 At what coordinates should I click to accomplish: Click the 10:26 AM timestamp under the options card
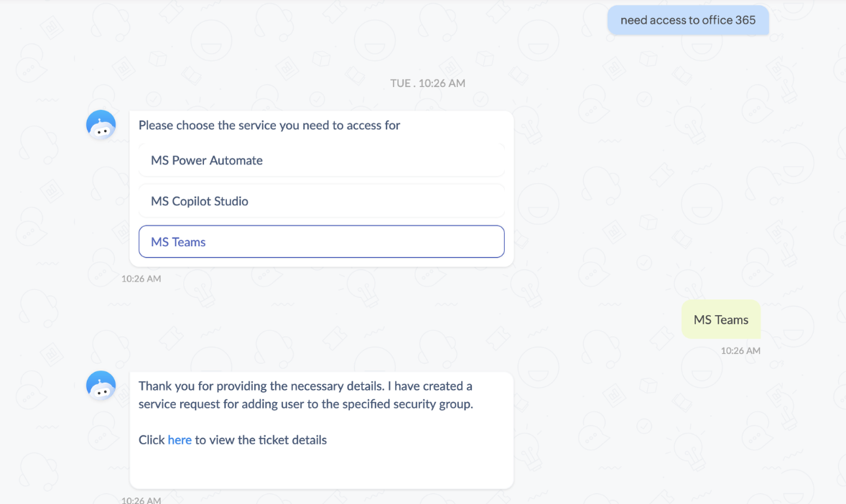(141, 279)
